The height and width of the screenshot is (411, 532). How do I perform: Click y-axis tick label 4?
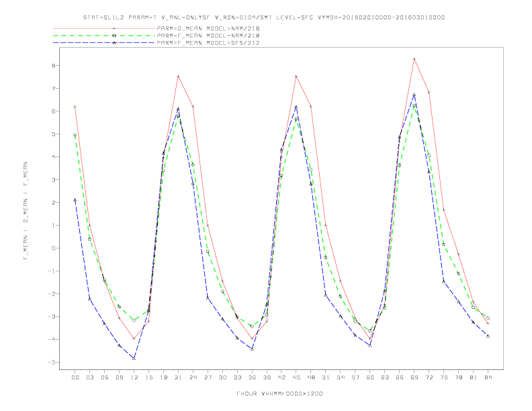pos(53,156)
